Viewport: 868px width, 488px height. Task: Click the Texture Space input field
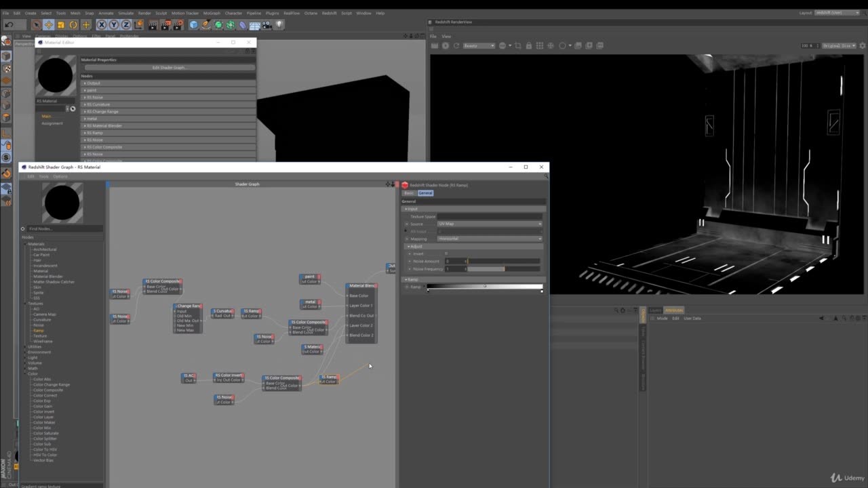coord(490,217)
